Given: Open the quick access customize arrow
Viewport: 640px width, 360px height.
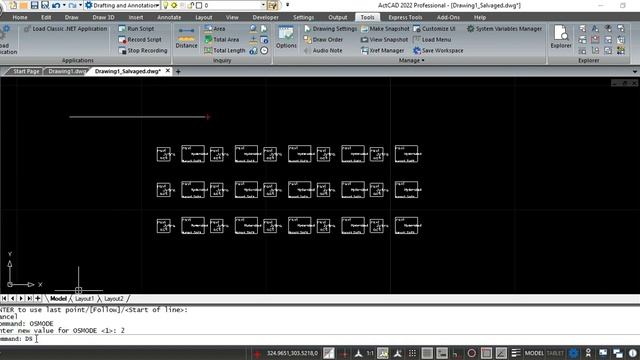Looking at the screenshot, I should [x=287, y=5].
